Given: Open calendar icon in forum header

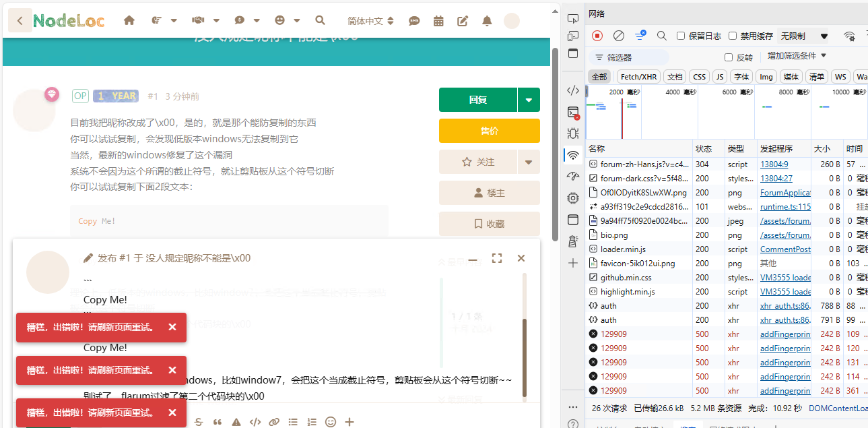Looking at the screenshot, I should [438, 21].
